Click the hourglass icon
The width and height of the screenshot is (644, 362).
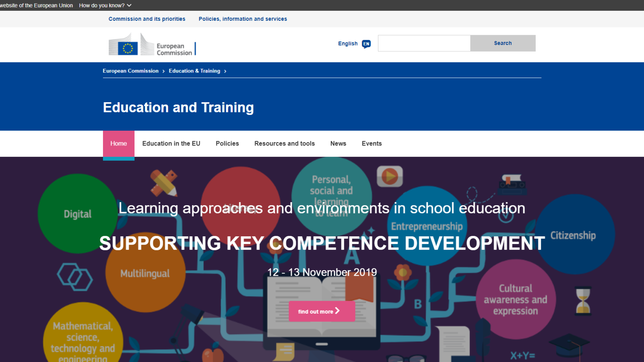point(583,300)
